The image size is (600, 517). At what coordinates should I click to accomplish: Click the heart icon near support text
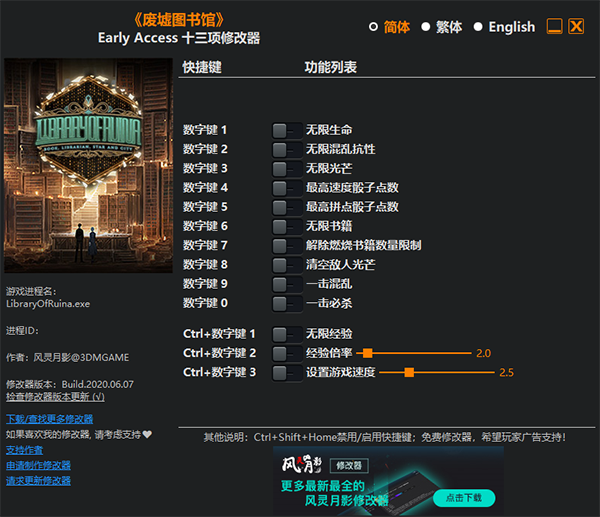pos(147,434)
